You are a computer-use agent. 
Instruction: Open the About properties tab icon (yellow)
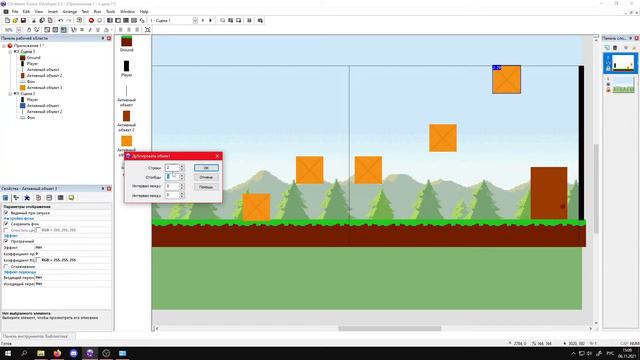[x=71, y=198]
